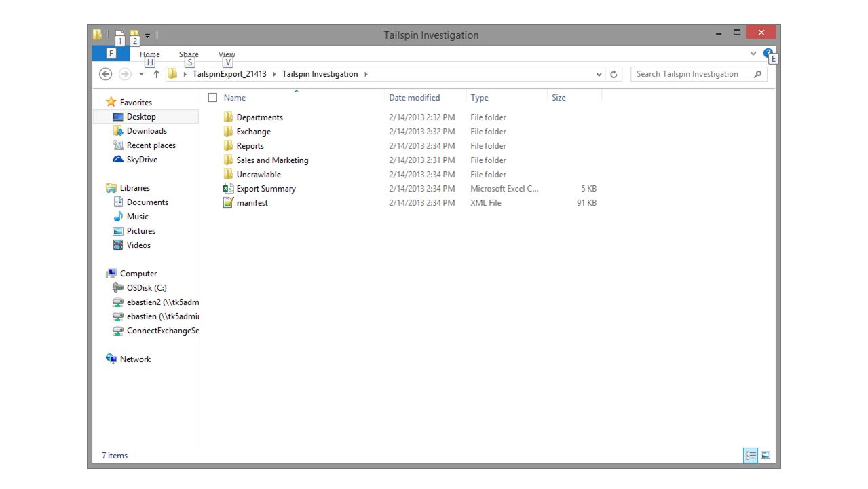
Task: Click the Desktop icon under Favorites
Action: (118, 117)
